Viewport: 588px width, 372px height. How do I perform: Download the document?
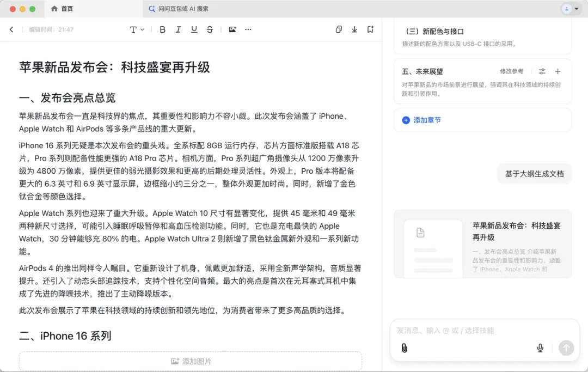click(354, 29)
